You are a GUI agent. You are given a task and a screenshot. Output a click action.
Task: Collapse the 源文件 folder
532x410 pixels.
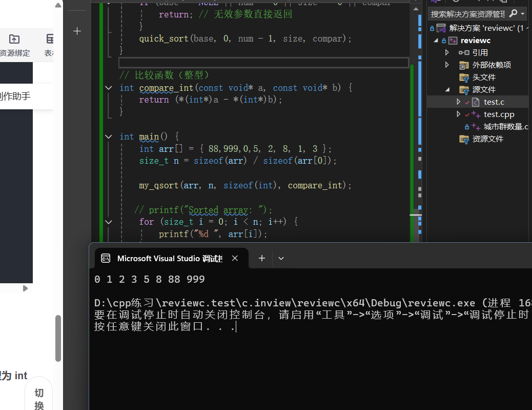click(447, 90)
